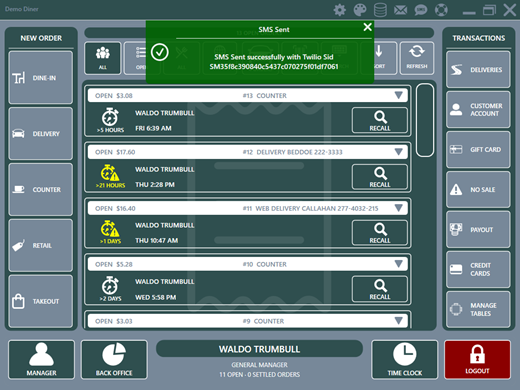The image size is (520, 390).
Task: Open the Manager functions
Action: coord(41,360)
